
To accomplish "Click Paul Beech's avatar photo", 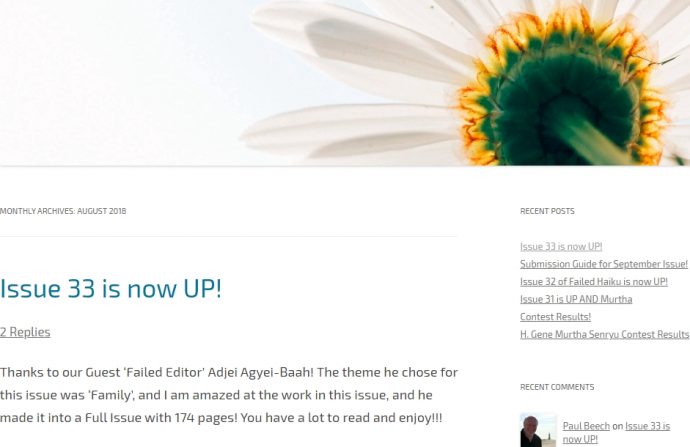I will tap(538, 430).
